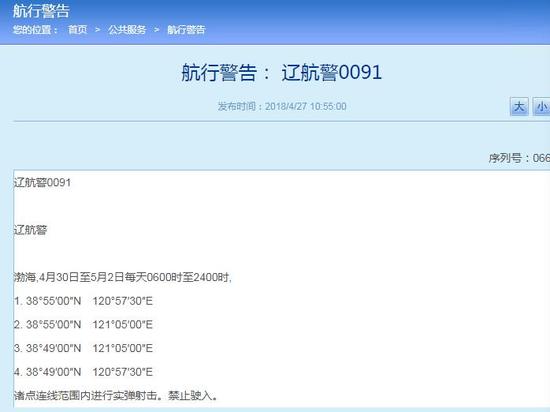This screenshot has width=550, height=412.
Task: Decrease font size with the 小 button
Action: tap(541, 106)
